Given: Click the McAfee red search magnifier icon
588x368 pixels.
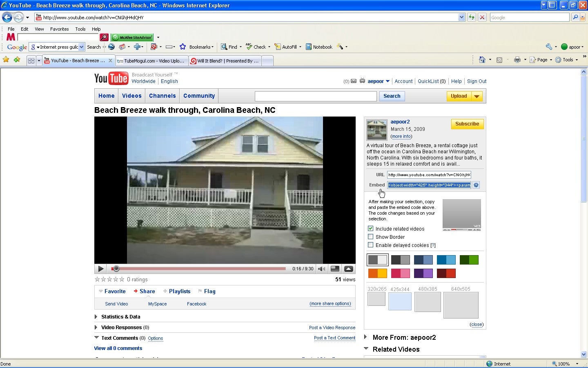Looking at the screenshot, I should coord(104,37).
